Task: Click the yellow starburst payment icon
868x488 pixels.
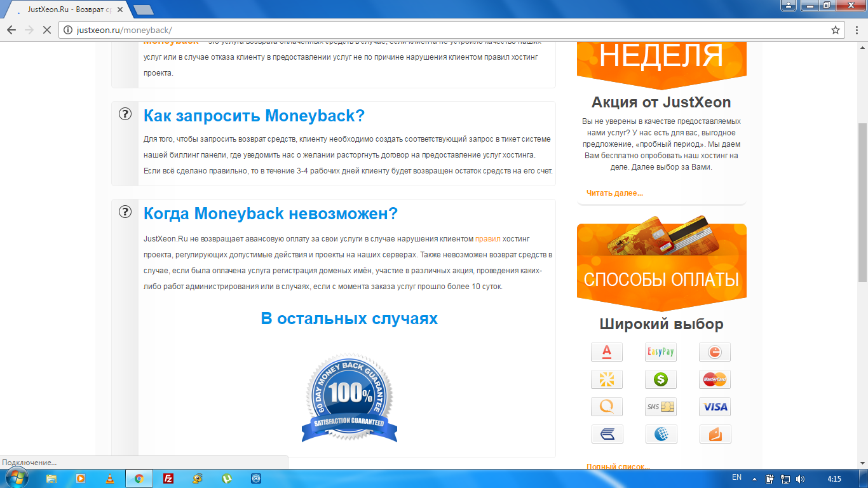Action: 607,379
